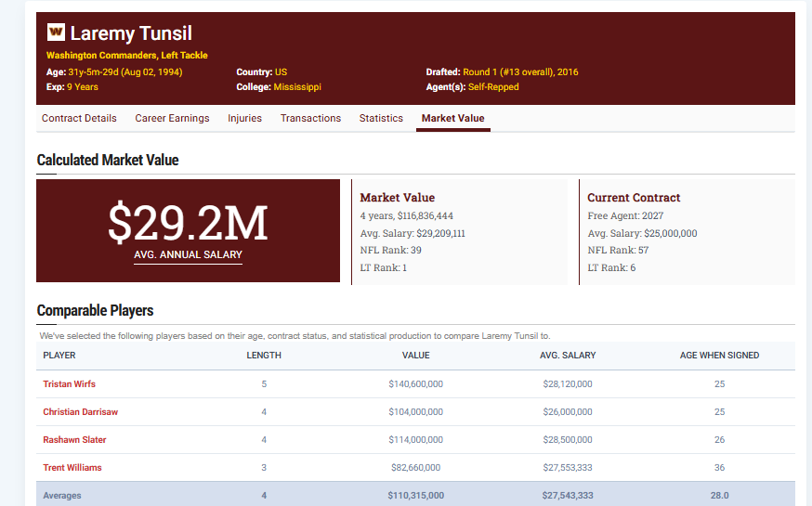This screenshot has width=812, height=506.
Task: Click the AVG. SALARY column header
Action: (568, 356)
